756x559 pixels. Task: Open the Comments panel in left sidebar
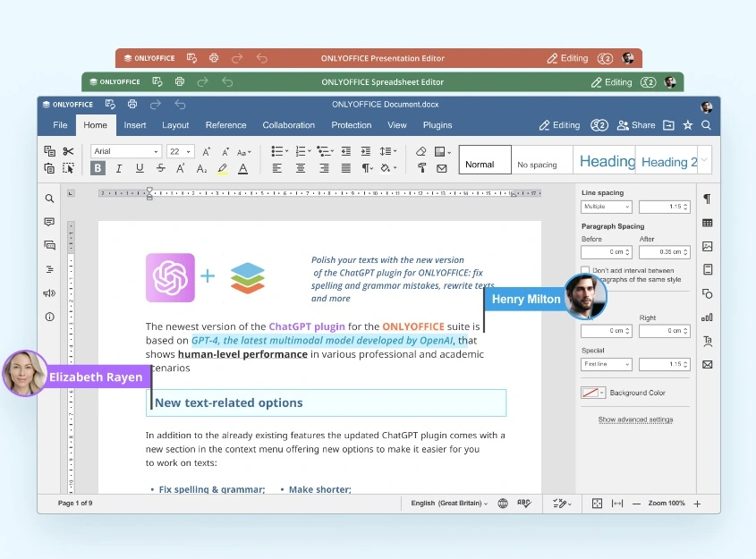click(x=49, y=222)
